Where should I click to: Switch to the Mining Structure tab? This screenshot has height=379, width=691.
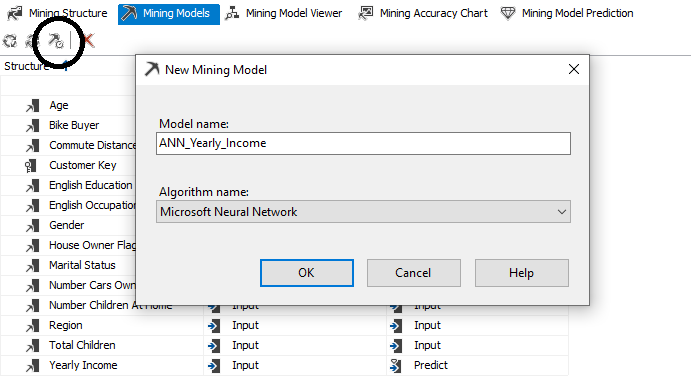(x=57, y=13)
